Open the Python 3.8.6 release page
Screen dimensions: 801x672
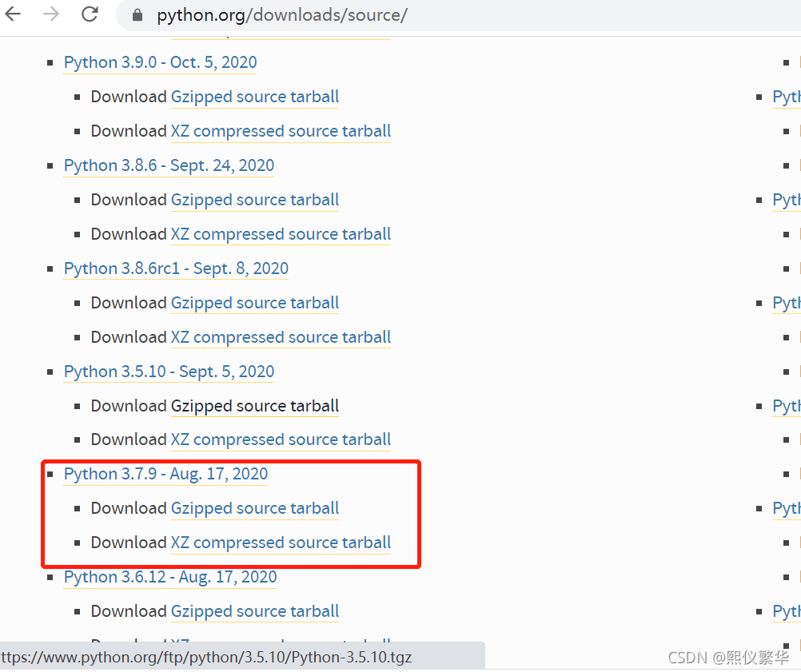(x=168, y=165)
